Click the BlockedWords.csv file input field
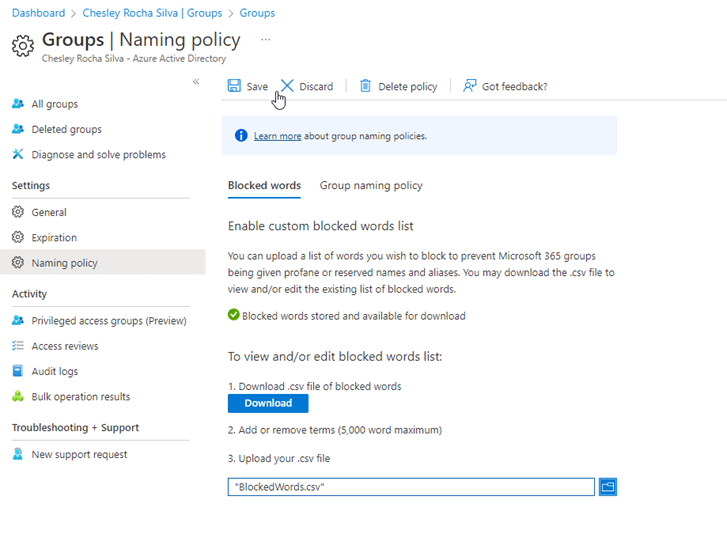The height and width of the screenshot is (549, 727). tap(410, 487)
